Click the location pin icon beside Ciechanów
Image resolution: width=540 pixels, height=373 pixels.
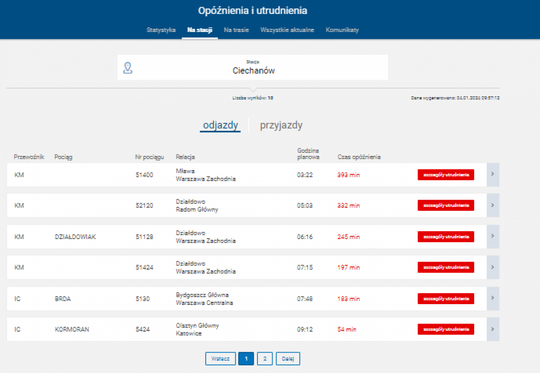[x=128, y=68]
